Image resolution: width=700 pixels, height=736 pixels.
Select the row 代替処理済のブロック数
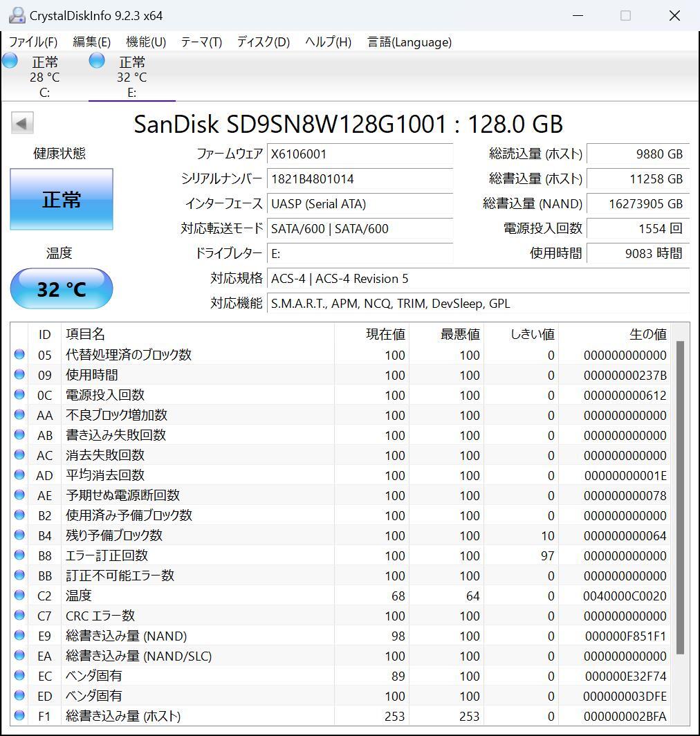coord(340,355)
